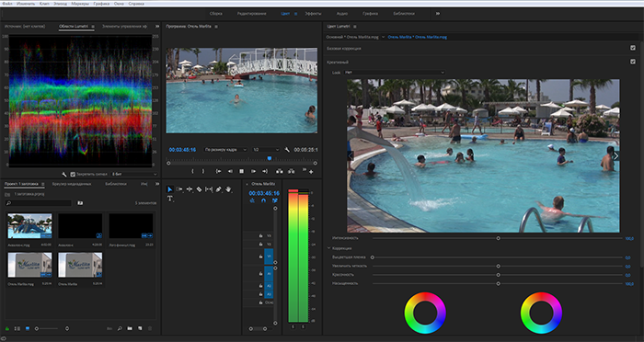
Task: Open the Файл menu
Action: 7,4
